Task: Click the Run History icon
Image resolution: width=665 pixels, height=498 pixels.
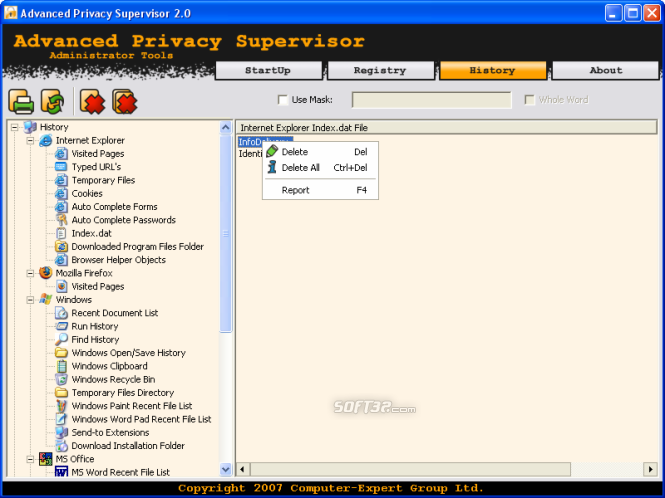Action: 61,326
